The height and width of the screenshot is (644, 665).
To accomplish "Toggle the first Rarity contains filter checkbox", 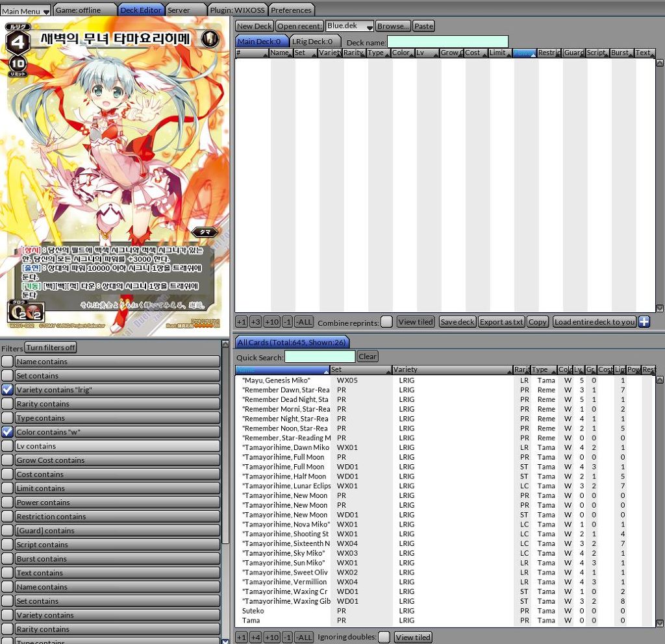I will (x=7, y=404).
